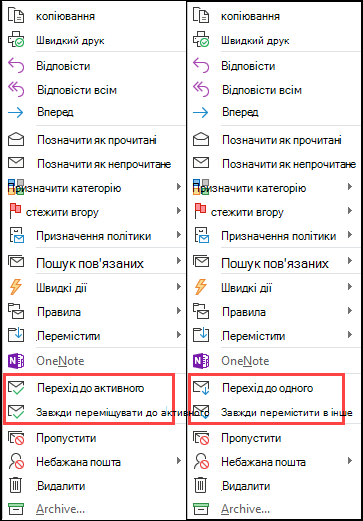This screenshot has height=521, width=363.
Task: Expand 'Правила' submenu arrow in right menu
Action: (349, 311)
